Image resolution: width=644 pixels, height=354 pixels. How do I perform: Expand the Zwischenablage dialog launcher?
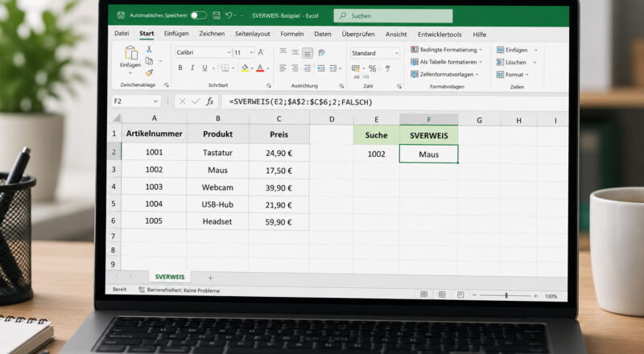(167, 85)
